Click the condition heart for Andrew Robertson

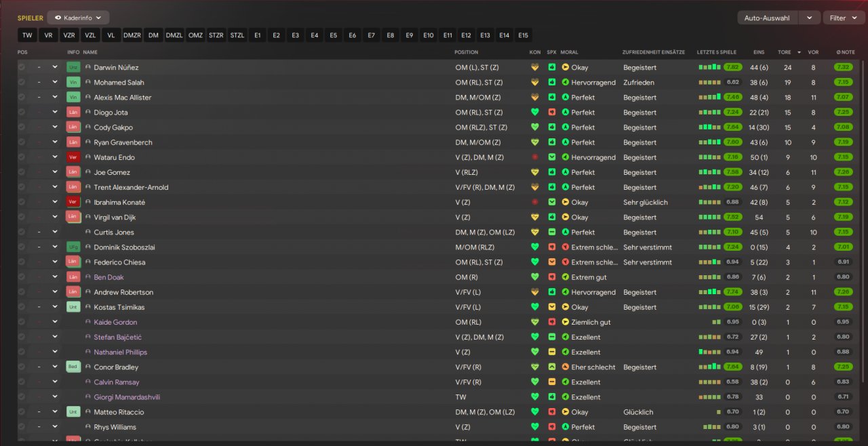coord(534,292)
